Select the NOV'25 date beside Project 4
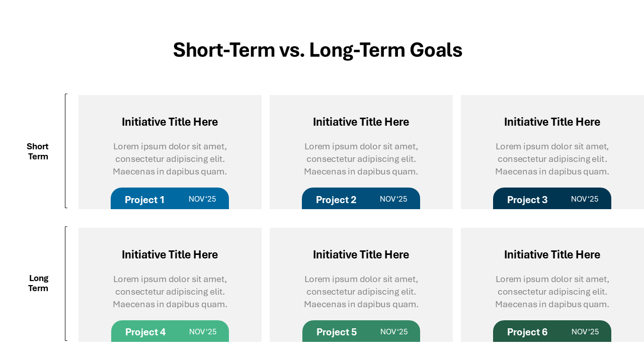This screenshot has width=644, height=362. point(203,332)
